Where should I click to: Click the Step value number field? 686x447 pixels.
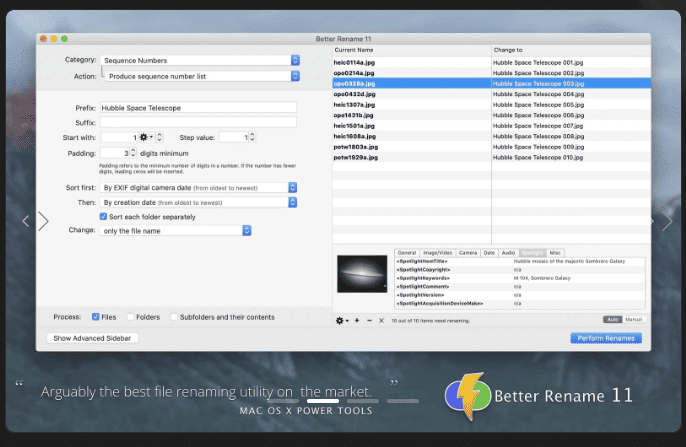coord(234,137)
